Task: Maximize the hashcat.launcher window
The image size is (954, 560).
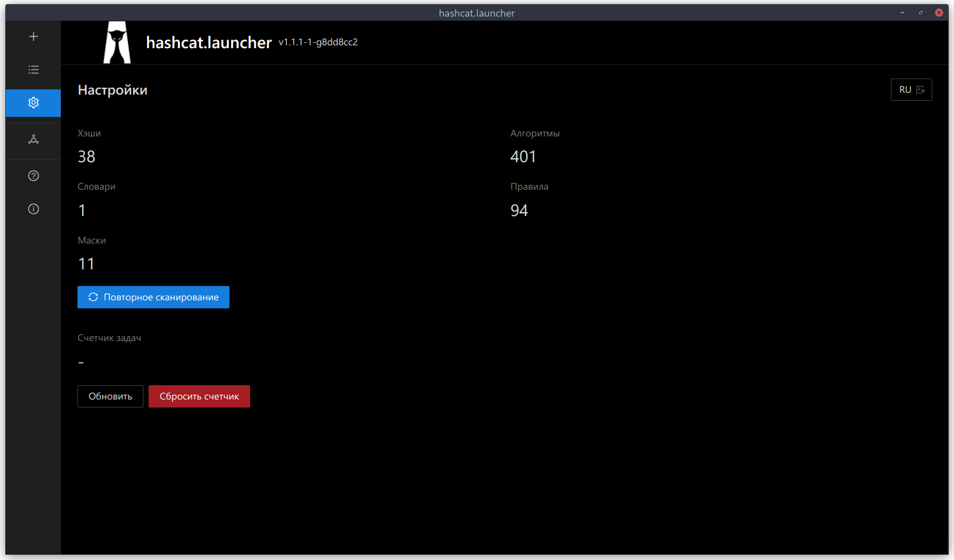Action: coord(921,13)
